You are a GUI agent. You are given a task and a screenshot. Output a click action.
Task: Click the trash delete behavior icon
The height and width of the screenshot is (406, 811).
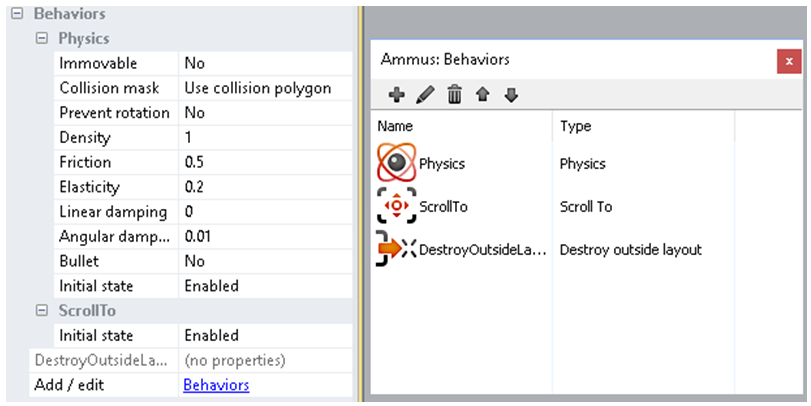pos(454,95)
